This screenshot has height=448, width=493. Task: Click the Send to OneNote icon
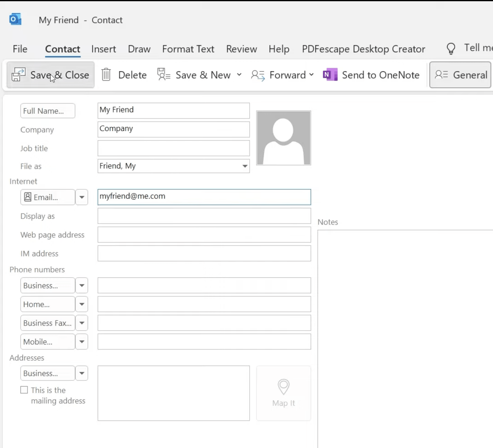coord(330,75)
